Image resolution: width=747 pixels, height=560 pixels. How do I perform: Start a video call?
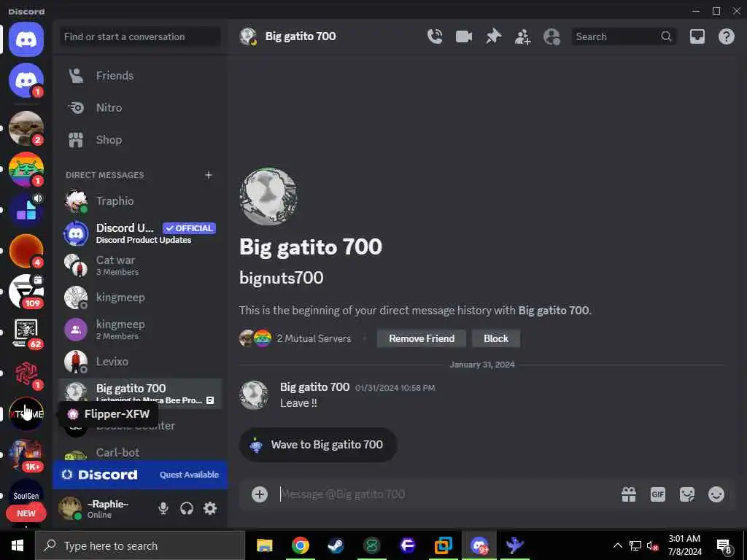(463, 36)
